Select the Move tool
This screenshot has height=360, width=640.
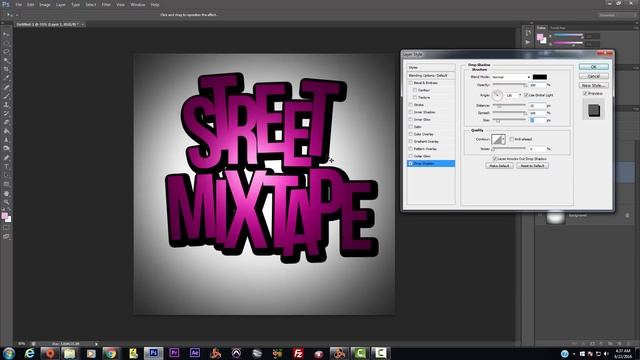[x=6, y=34]
